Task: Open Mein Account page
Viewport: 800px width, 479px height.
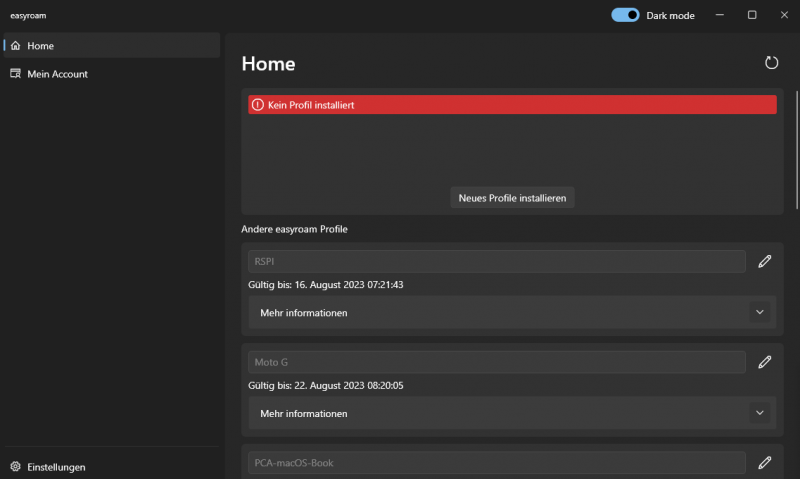Action: (112, 73)
